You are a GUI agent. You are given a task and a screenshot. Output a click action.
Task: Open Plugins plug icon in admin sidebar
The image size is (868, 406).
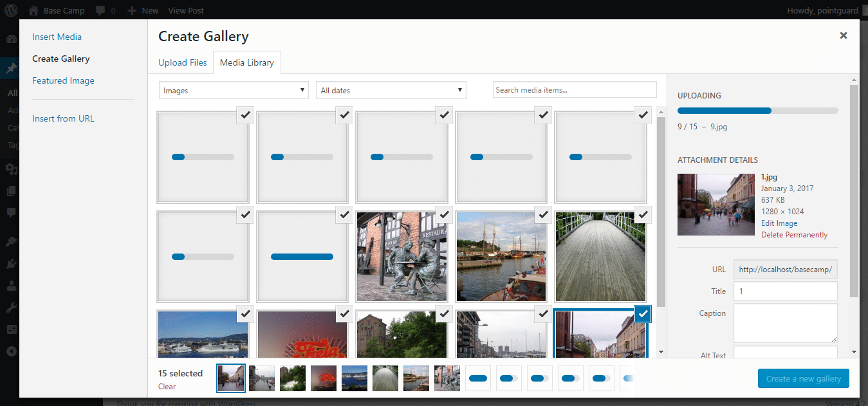click(x=11, y=264)
